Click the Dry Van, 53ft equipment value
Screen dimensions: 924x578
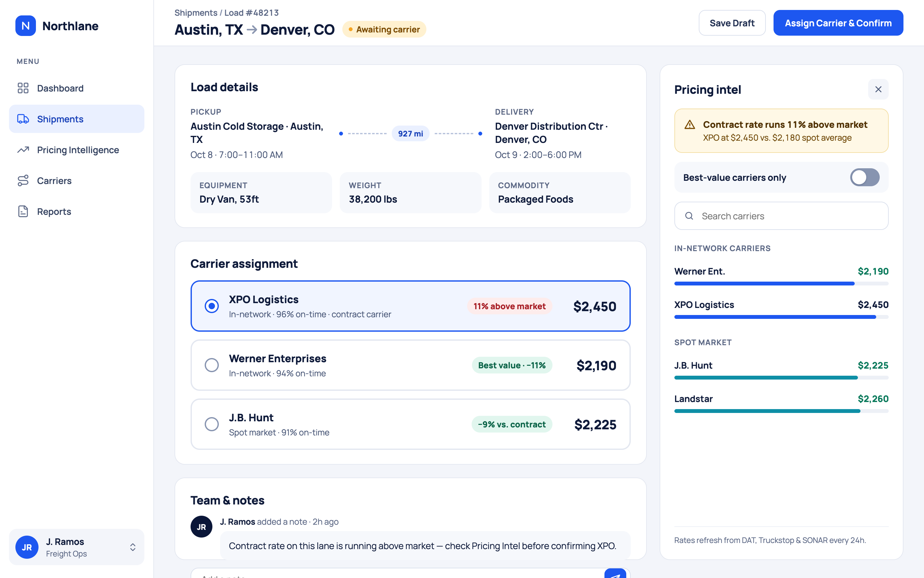229,199
